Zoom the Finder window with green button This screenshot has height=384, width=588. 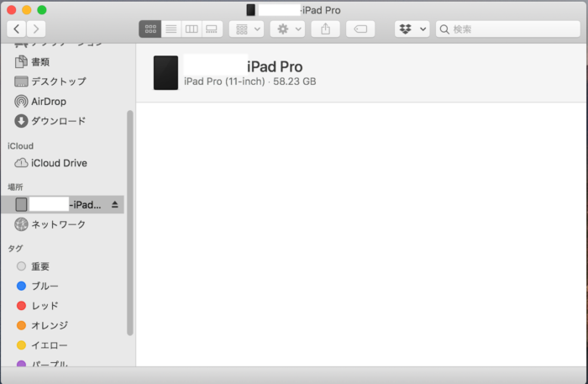[42, 10]
